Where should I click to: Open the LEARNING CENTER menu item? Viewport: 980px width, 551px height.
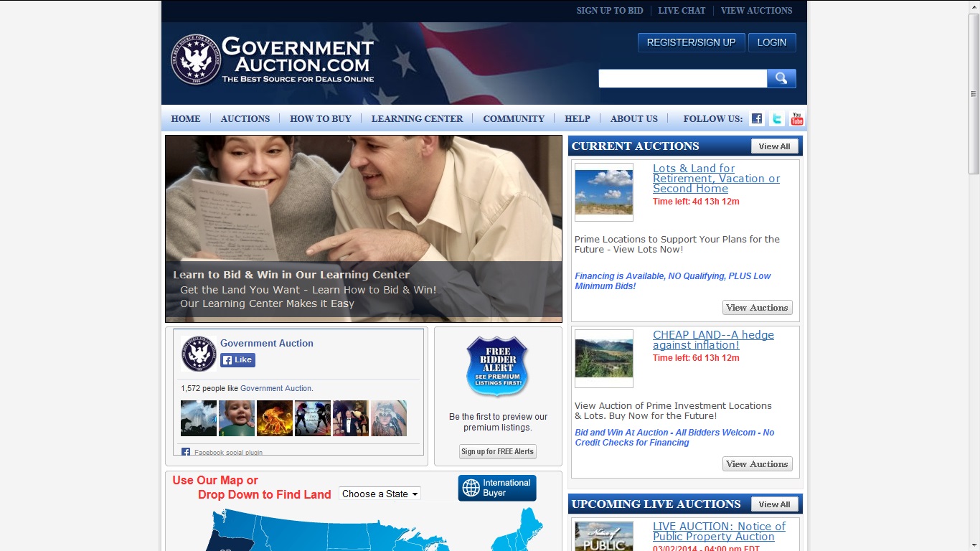point(417,119)
